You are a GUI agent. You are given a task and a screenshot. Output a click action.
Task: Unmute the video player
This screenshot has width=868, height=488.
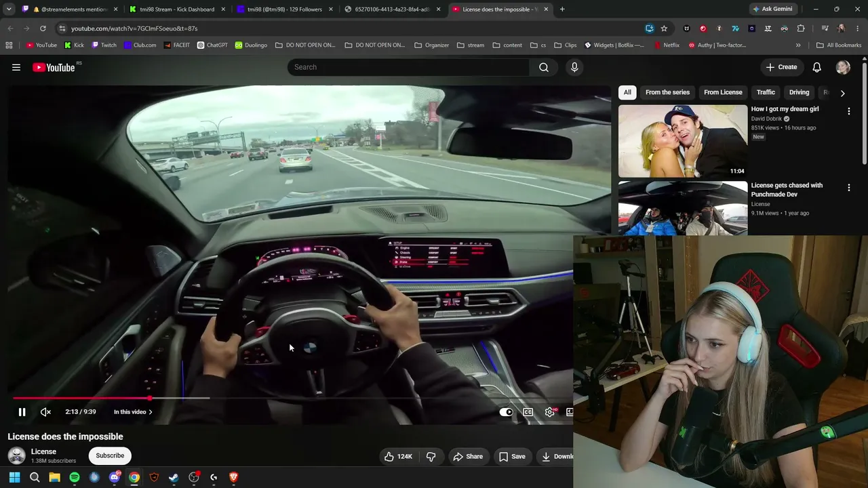tap(45, 412)
